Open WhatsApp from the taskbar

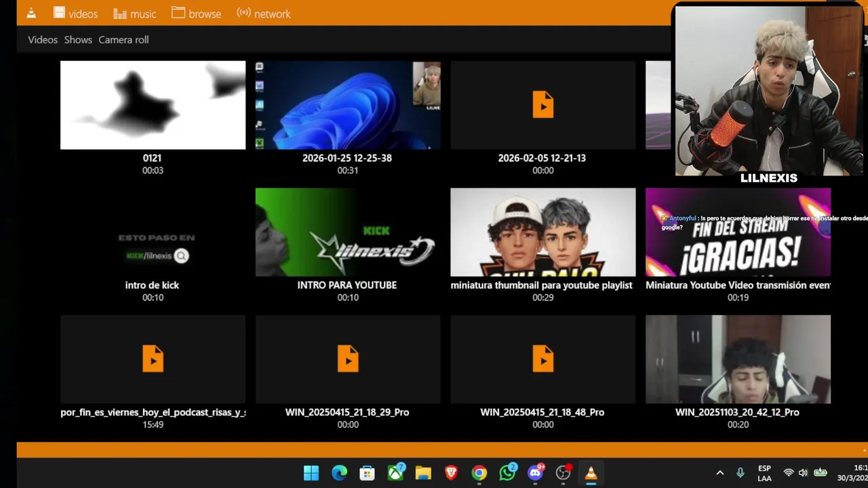tap(507, 472)
